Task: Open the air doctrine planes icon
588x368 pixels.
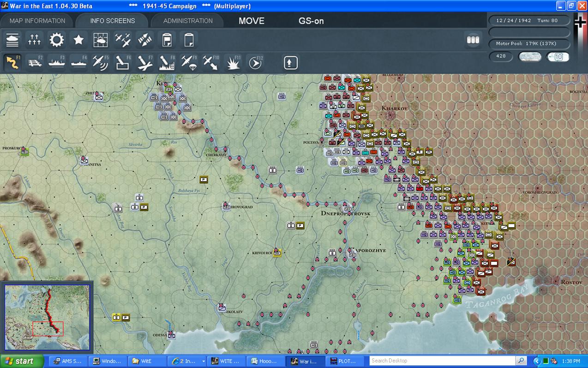Action: 123,40
